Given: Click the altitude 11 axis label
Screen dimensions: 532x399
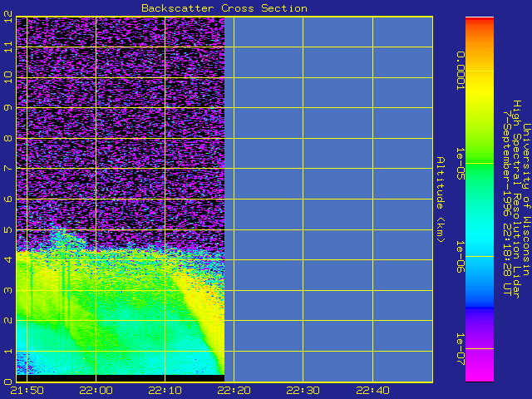Looking at the screenshot, I should point(8,47).
